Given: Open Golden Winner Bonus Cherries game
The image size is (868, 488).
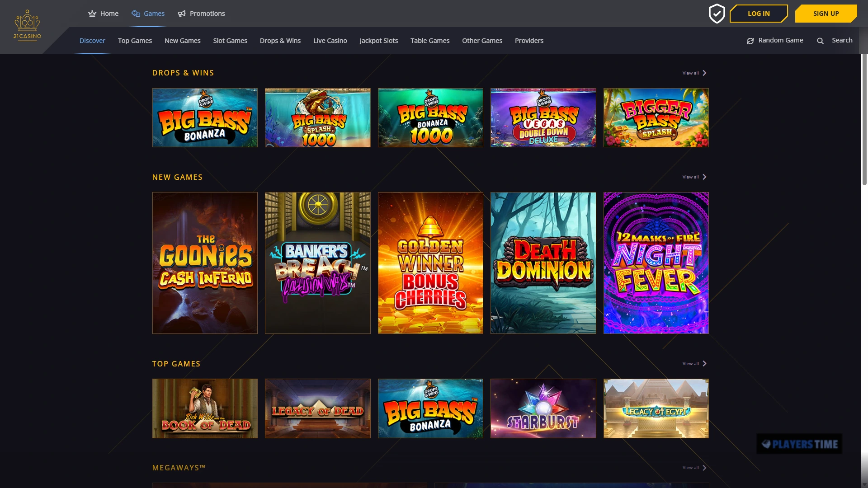Looking at the screenshot, I should 430,263.
